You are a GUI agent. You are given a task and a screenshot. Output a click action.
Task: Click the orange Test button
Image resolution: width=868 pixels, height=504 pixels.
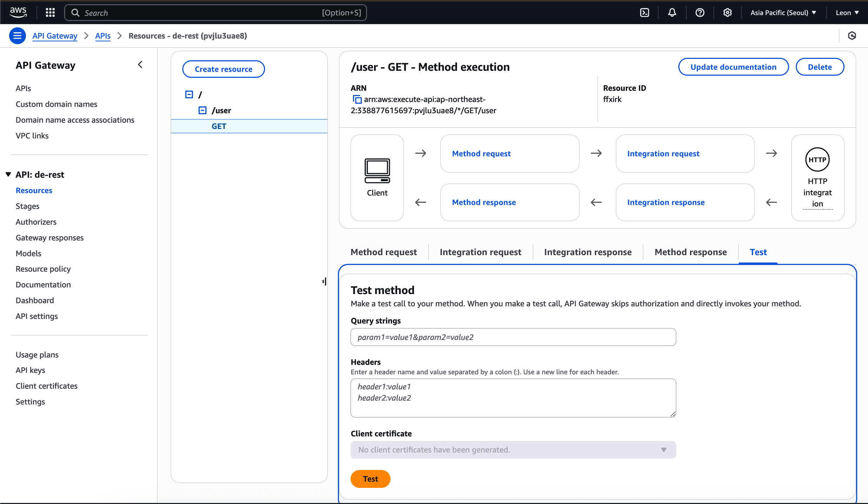370,479
